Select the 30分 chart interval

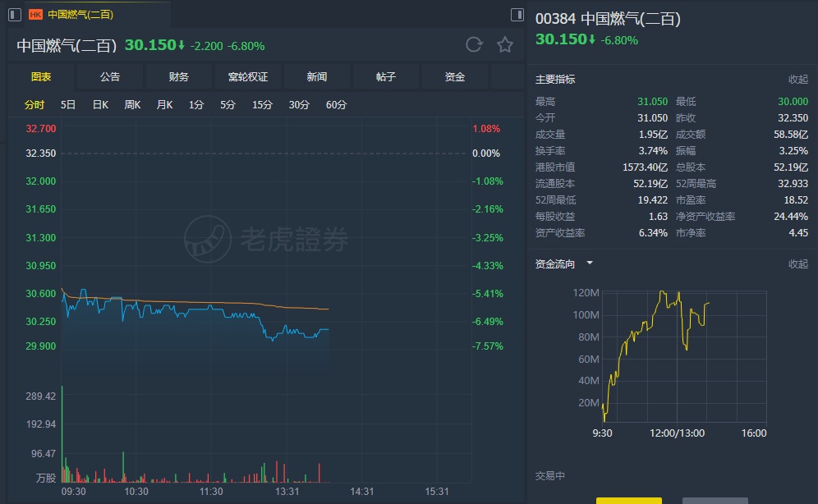tap(299, 105)
